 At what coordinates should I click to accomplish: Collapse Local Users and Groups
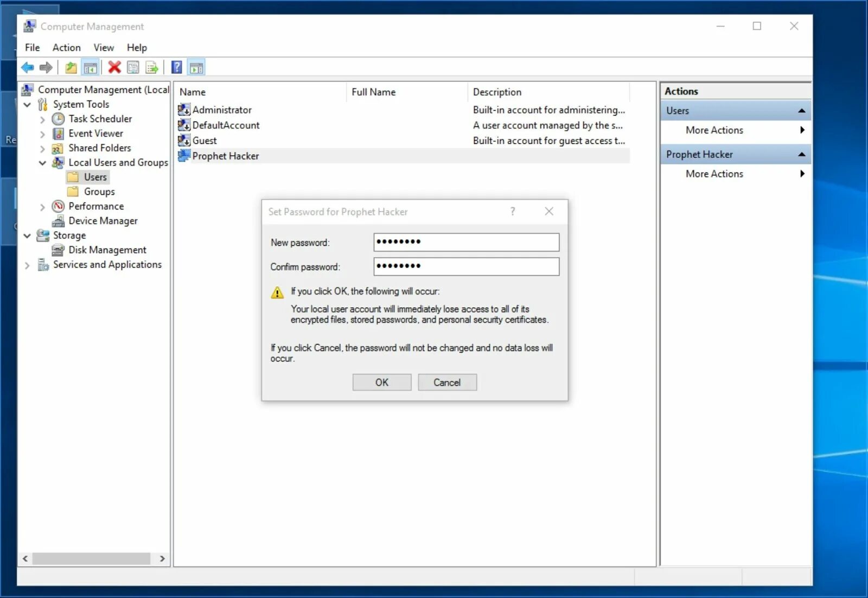(x=43, y=163)
